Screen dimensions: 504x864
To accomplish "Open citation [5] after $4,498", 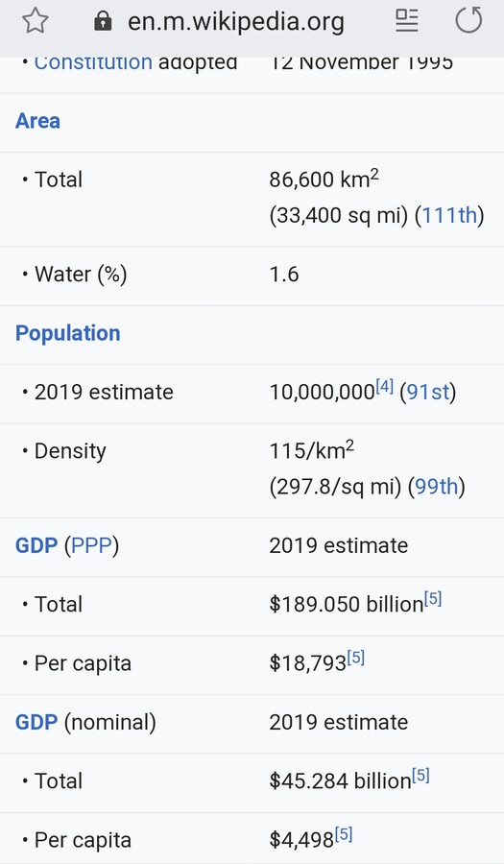I will [x=344, y=835].
